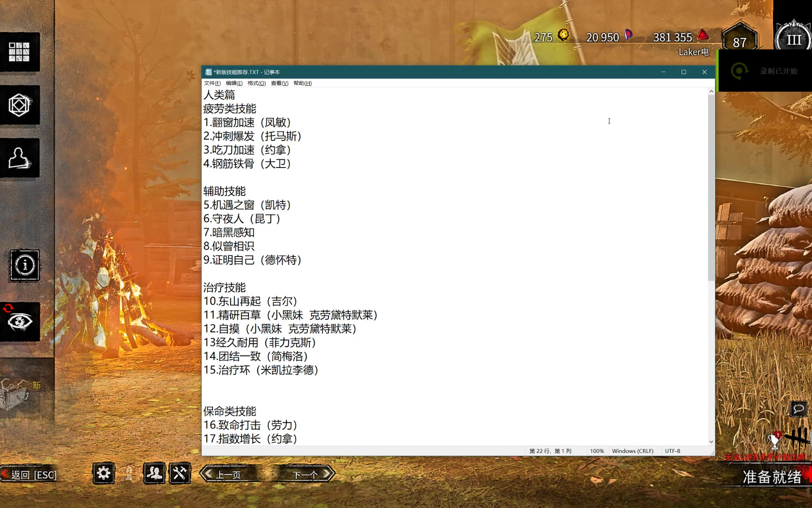Click the info circle icon
The image size is (812, 508).
[25, 265]
